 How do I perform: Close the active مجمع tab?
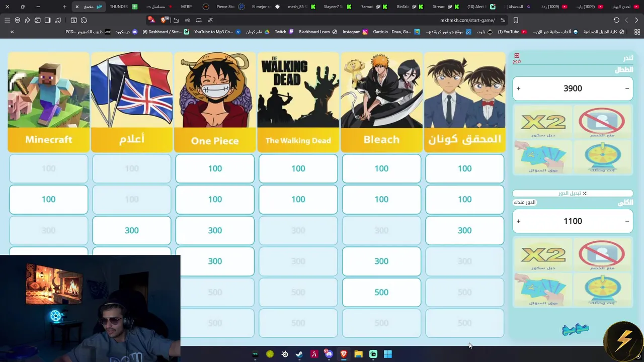77,7
